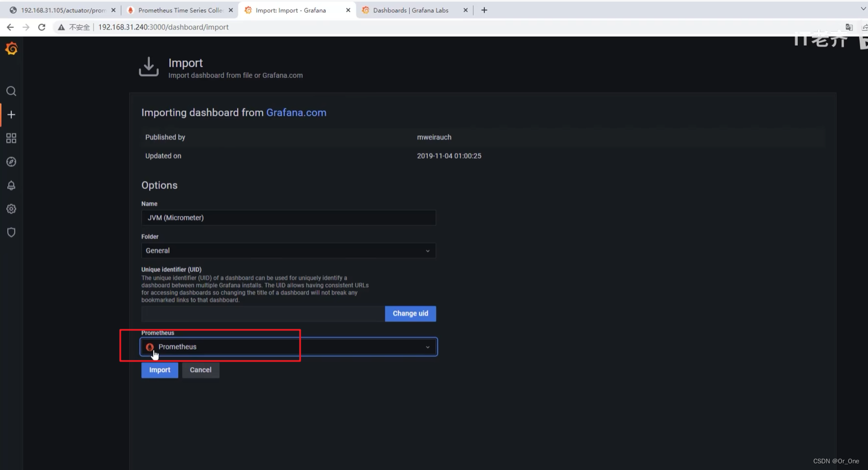The image size is (868, 470).
Task: Click the JVM (Micrometer) name field
Action: 288,217
